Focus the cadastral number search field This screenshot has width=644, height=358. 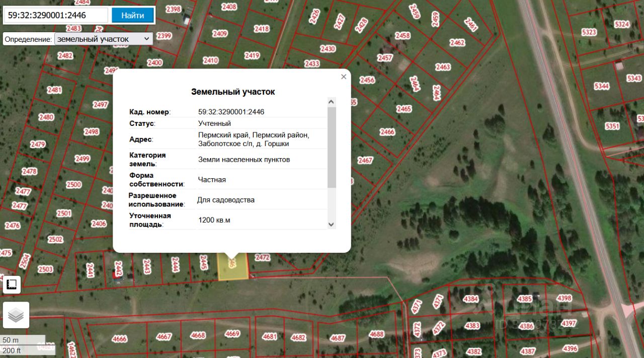tap(56, 15)
